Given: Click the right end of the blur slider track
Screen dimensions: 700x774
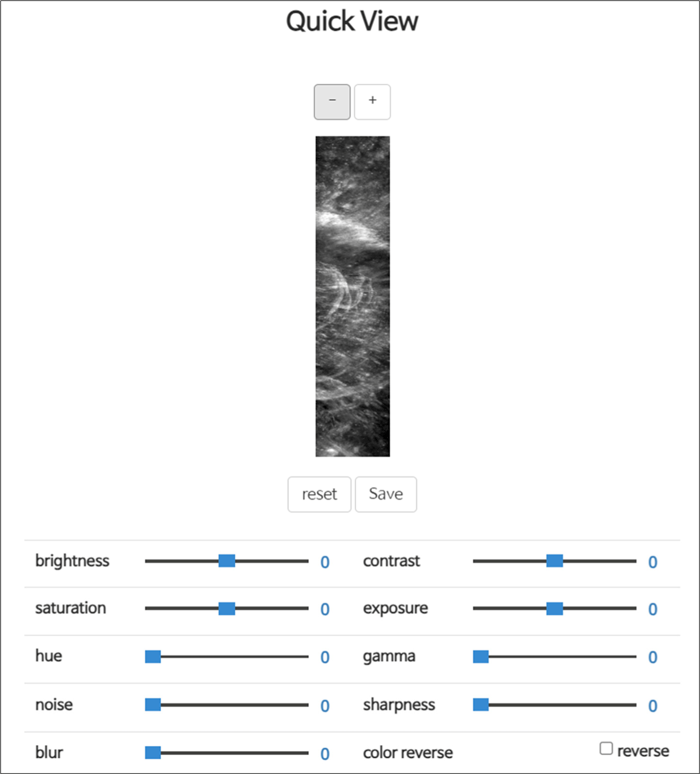Looking at the screenshot, I should 306,753.
